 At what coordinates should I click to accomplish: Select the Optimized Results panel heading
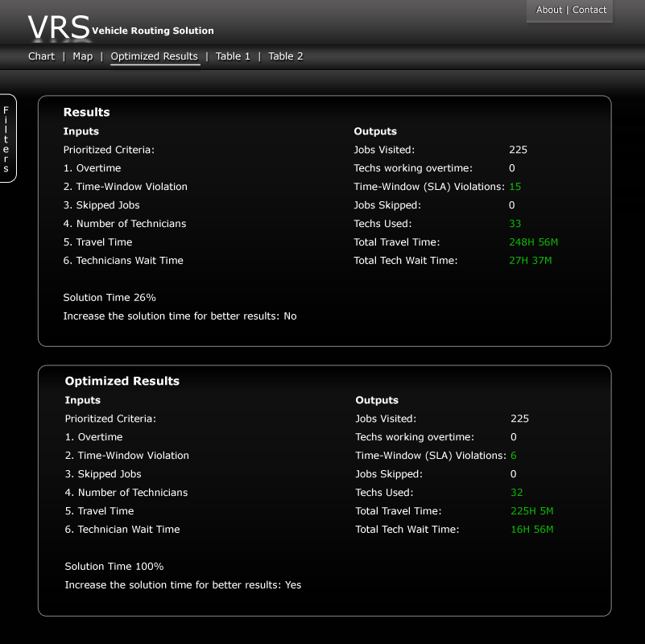tap(122, 382)
